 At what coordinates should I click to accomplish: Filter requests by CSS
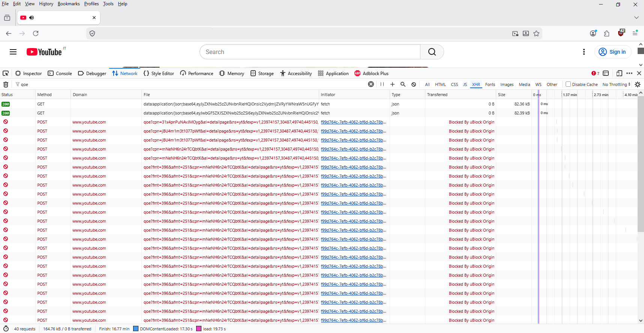(454, 84)
